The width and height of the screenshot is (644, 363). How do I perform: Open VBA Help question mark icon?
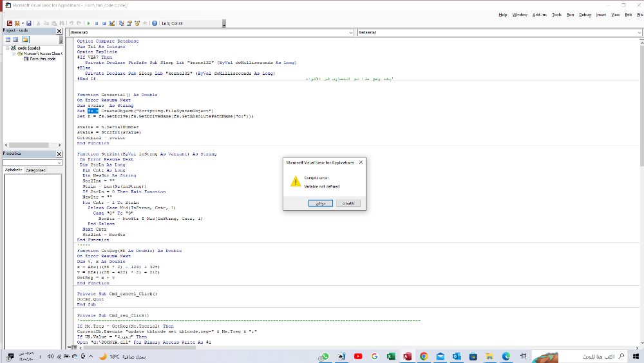[x=155, y=23]
